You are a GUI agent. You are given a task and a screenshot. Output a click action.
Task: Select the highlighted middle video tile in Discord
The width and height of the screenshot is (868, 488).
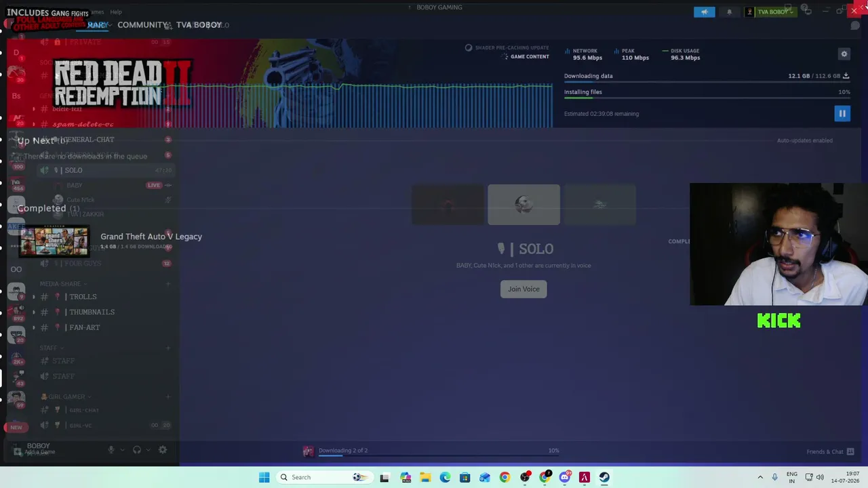pyautogui.click(x=524, y=205)
